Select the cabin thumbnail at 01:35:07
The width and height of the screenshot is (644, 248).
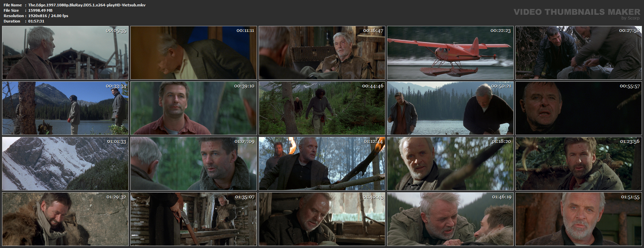[x=194, y=219]
